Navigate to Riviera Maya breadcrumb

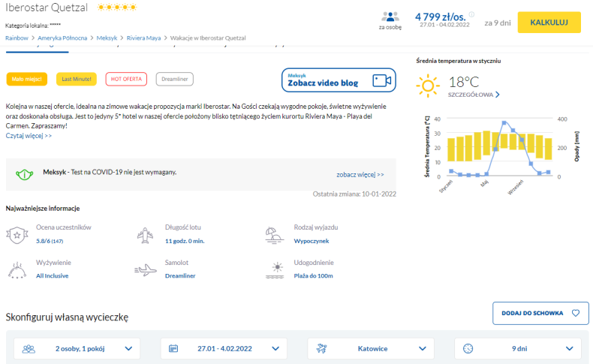tap(143, 38)
